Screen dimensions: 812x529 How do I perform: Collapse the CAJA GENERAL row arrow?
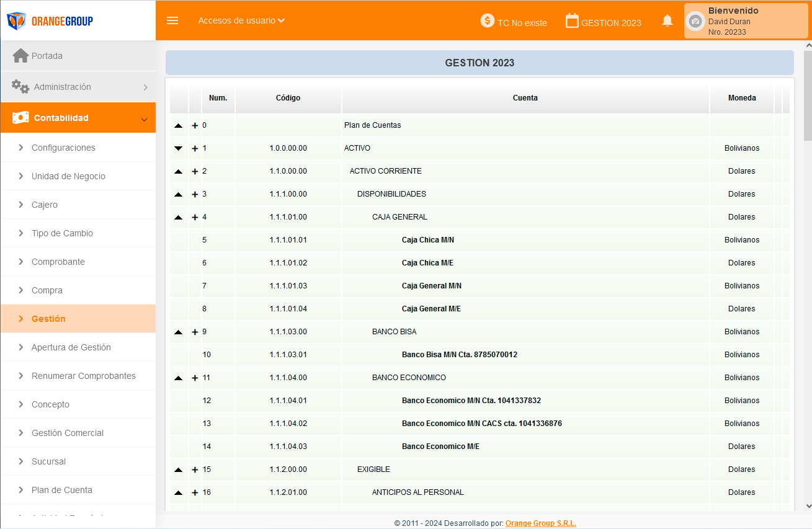[179, 217]
